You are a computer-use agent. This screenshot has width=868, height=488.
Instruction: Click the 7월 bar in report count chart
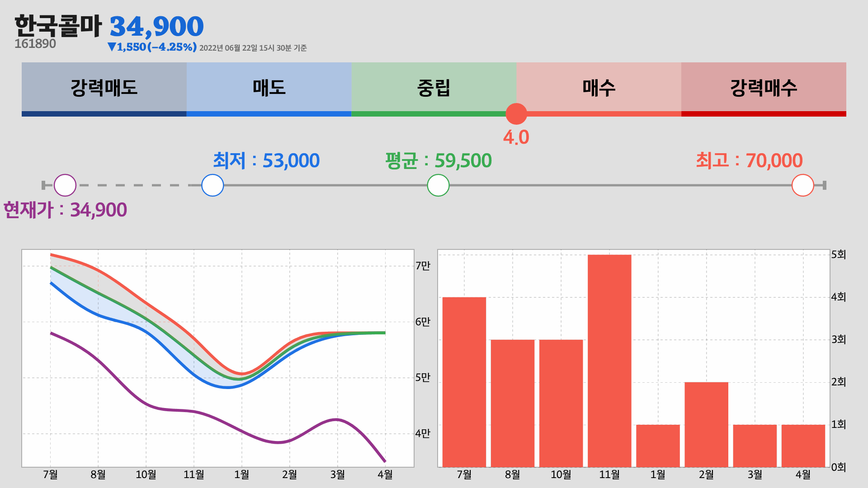tap(464, 382)
